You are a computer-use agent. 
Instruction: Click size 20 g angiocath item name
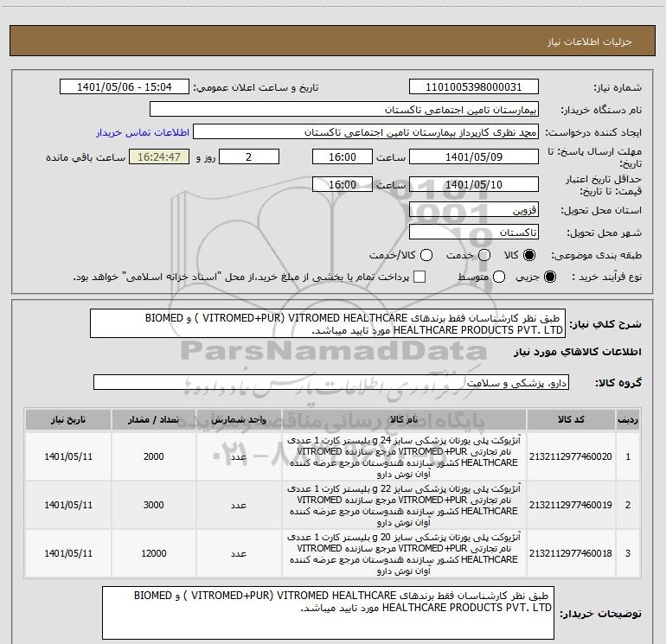coord(404,553)
